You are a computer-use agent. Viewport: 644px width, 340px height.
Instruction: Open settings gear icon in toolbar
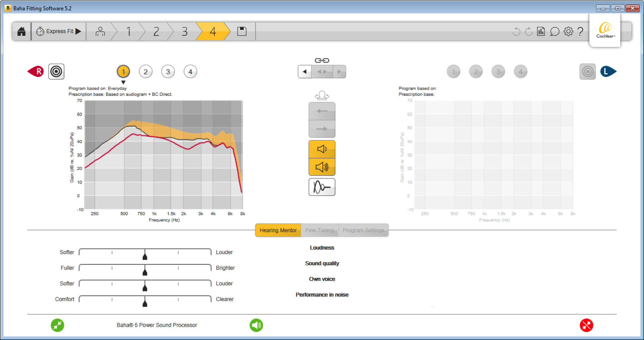pos(568,31)
